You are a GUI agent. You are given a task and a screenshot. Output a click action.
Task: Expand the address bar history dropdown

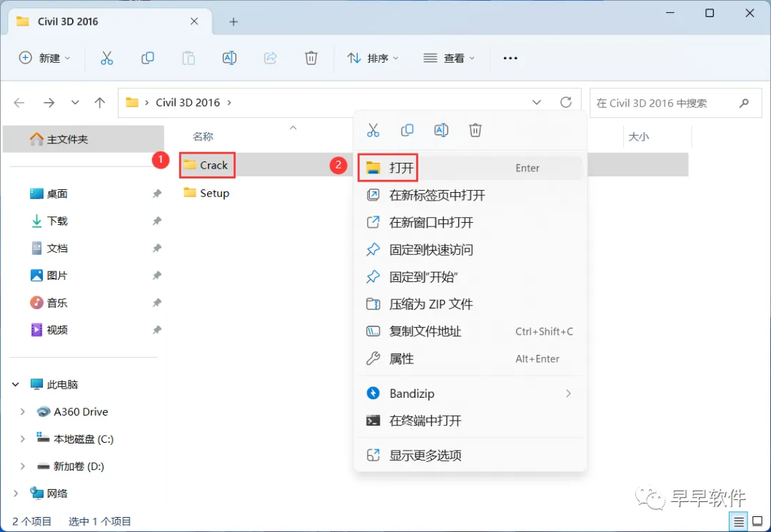[x=536, y=102]
